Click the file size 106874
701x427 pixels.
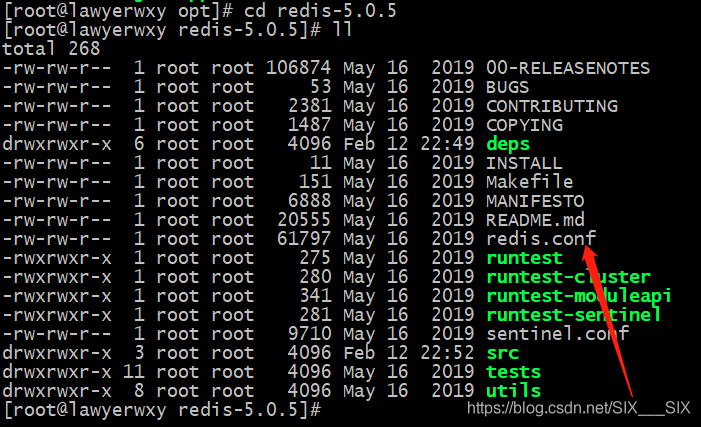[298, 68]
